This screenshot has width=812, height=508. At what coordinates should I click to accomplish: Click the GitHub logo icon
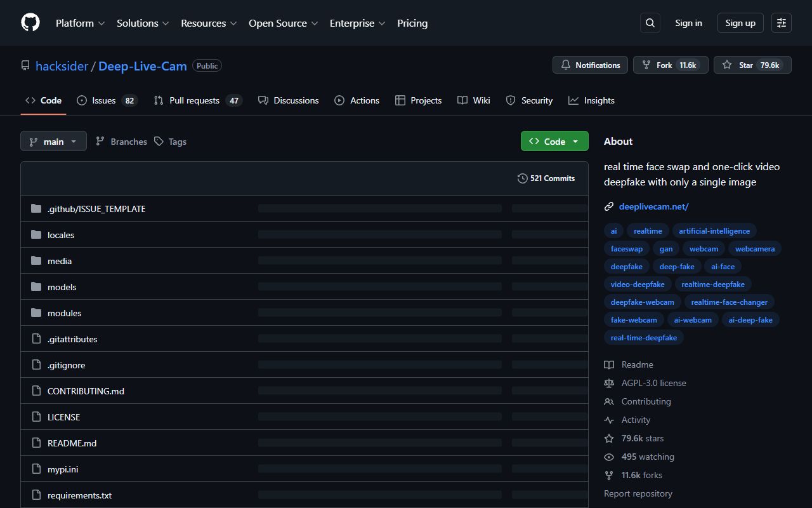coord(30,23)
